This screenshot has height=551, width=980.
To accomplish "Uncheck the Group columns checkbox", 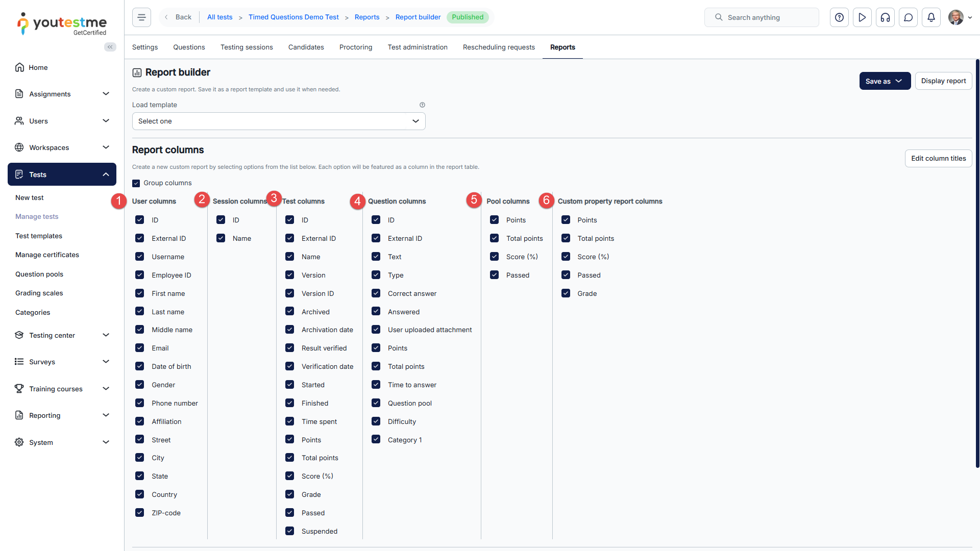I will click(x=136, y=183).
